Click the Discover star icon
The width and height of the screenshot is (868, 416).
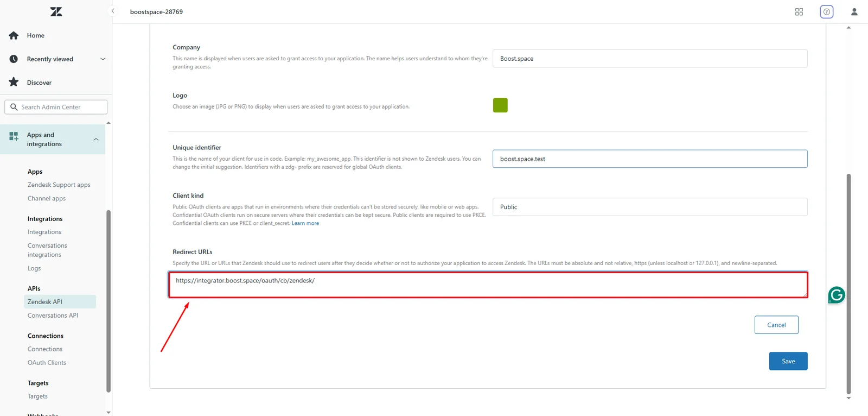(x=14, y=82)
